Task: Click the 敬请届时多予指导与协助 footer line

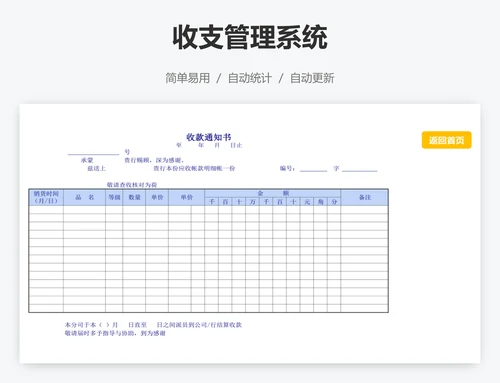Action: pos(115,333)
